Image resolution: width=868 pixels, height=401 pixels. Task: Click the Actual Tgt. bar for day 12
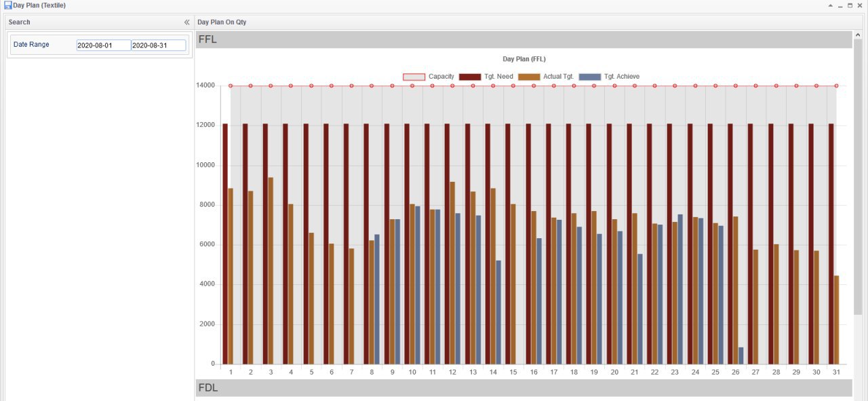452,273
